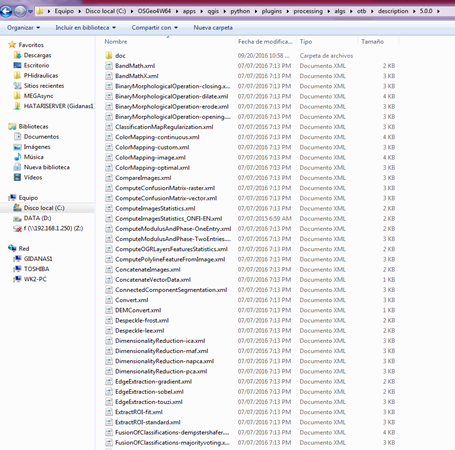
Task: Select Despeckle-frost.xml file
Action: (x=142, y=320)
